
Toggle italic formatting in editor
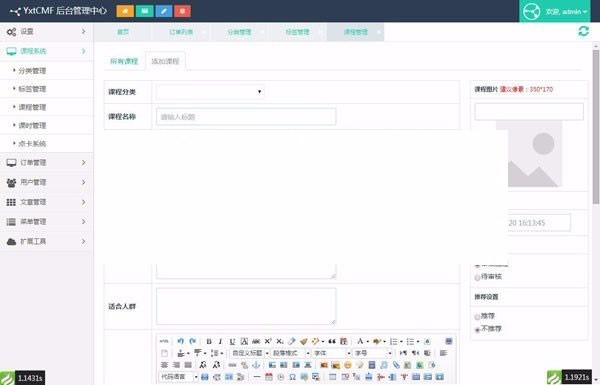(x=220, y=341)
